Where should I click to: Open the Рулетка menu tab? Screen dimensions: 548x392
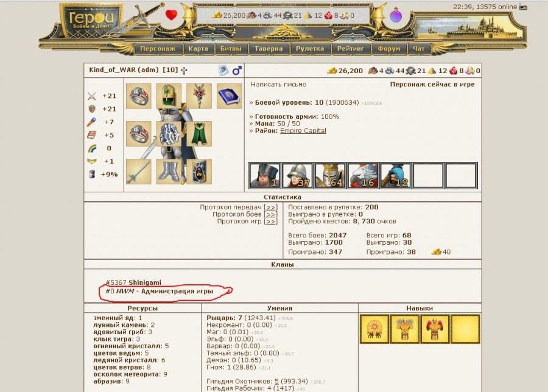310,49
